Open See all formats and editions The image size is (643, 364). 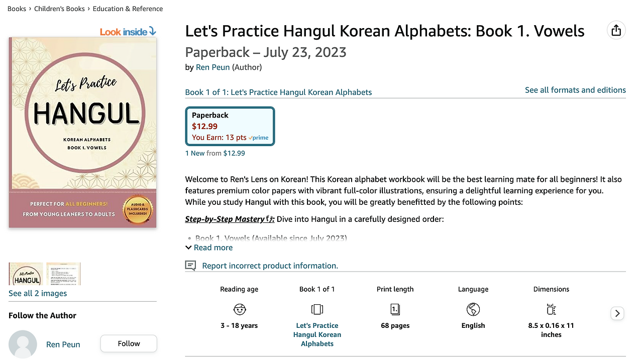pos(575,90)
